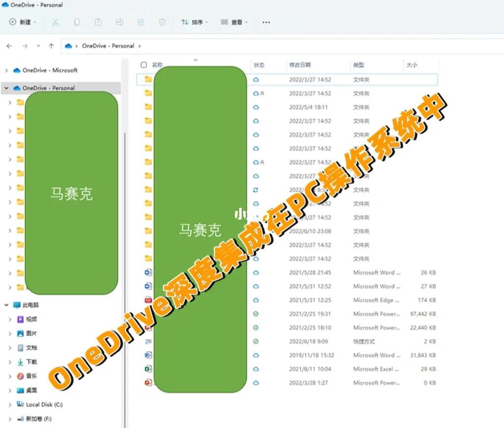Click green check status in 2021/2/25 19:31 row
Screen dimensions: 504x428
[255, 314]
